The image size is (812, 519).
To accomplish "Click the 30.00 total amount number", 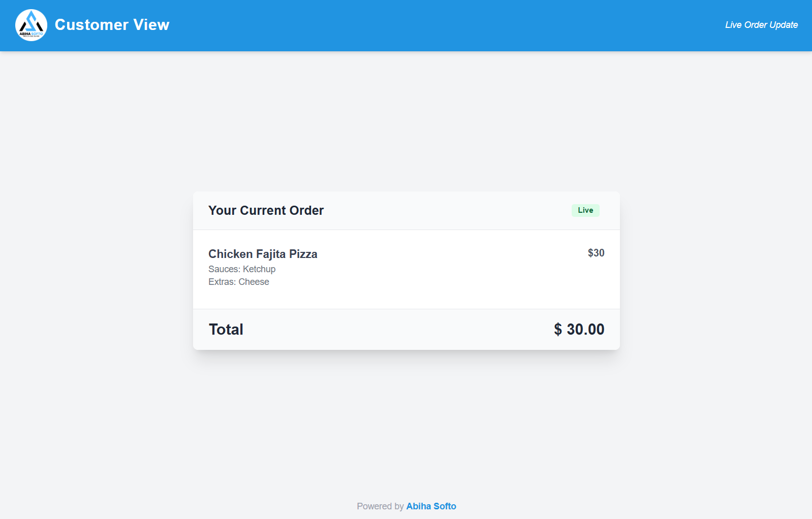I will (x=585, y=330).
